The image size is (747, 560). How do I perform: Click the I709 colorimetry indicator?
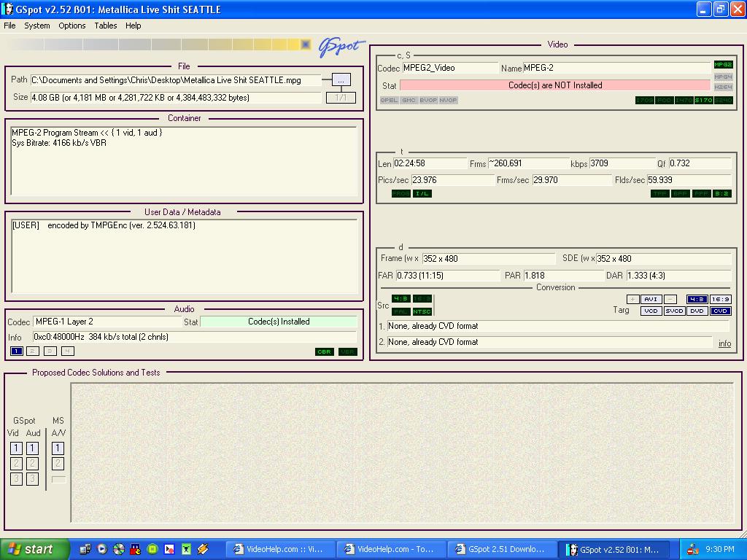pos(645,100)
